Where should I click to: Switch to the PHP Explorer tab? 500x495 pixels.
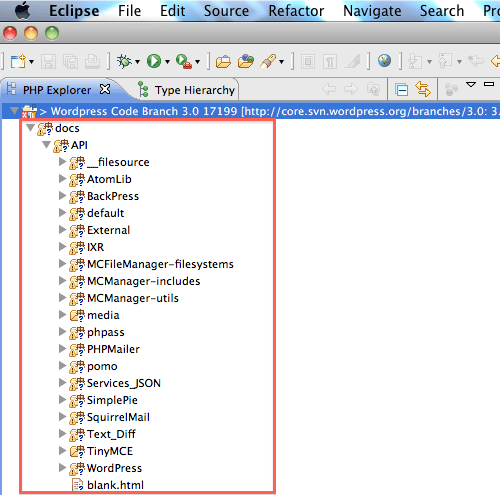[x=57, y=90]
